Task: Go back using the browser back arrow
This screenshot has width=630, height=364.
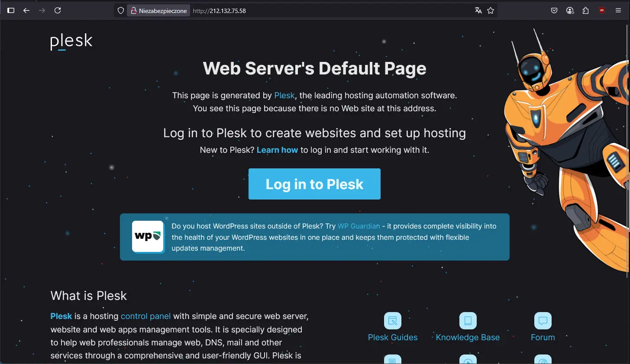Action: [x=26, y=10]
